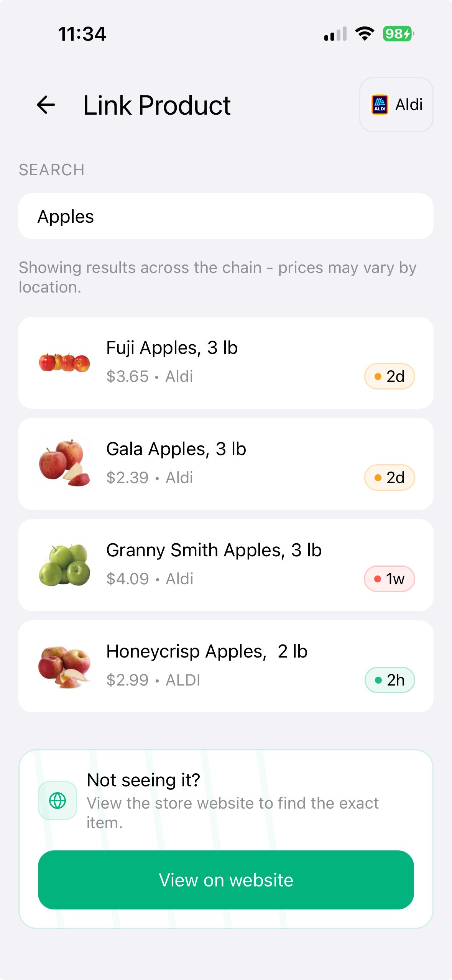Tap the Aldi logo icon

point(380,105)
